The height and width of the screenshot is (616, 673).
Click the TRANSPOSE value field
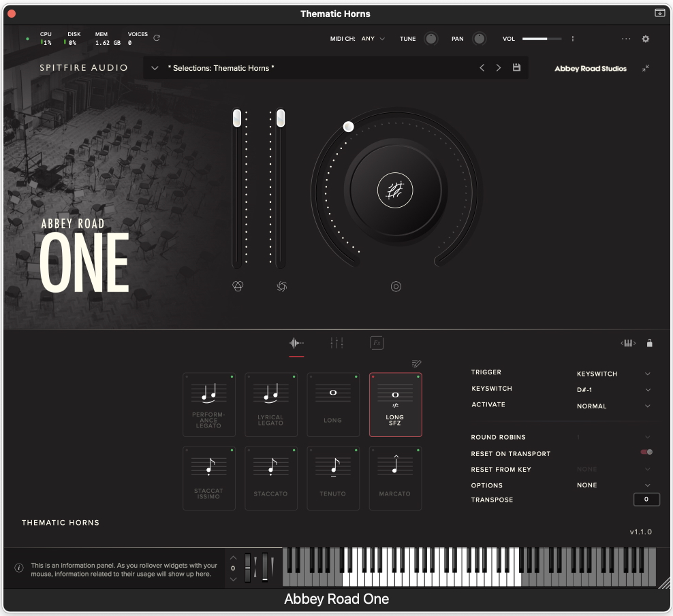pos(646,500)
